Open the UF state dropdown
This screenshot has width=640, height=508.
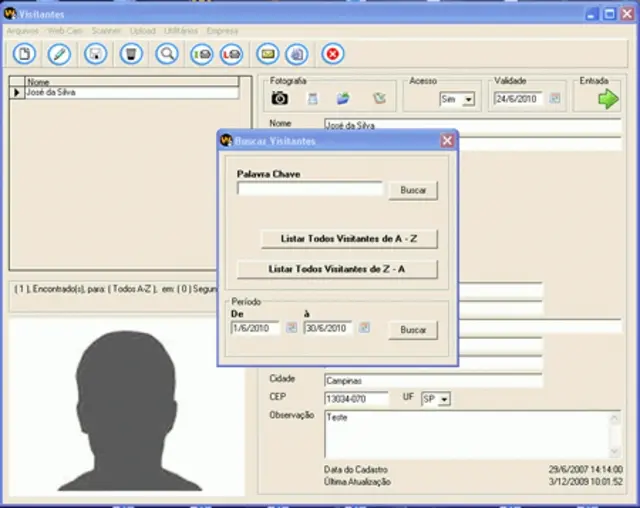click(x=445, y=399)
